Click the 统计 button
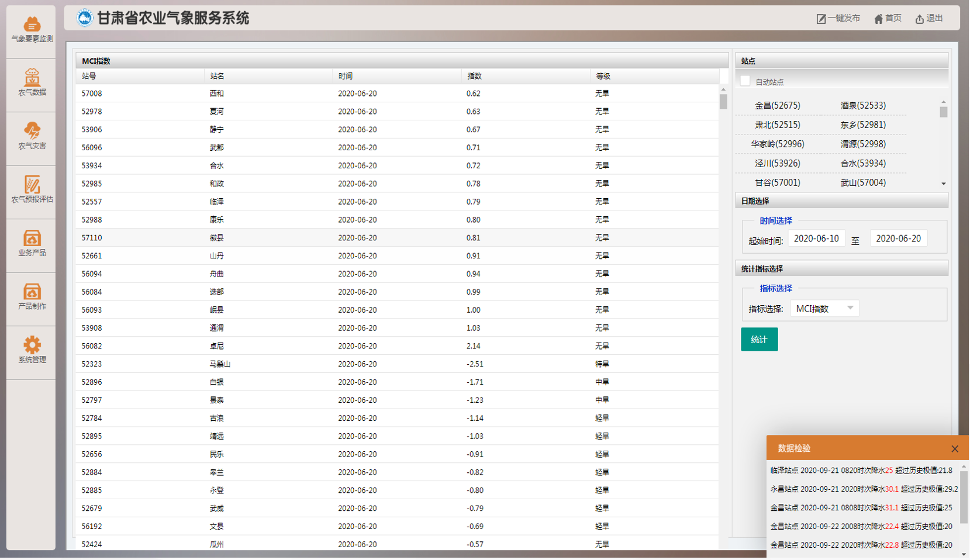Viewport: 970px width, 560px height. click(759, 340)
